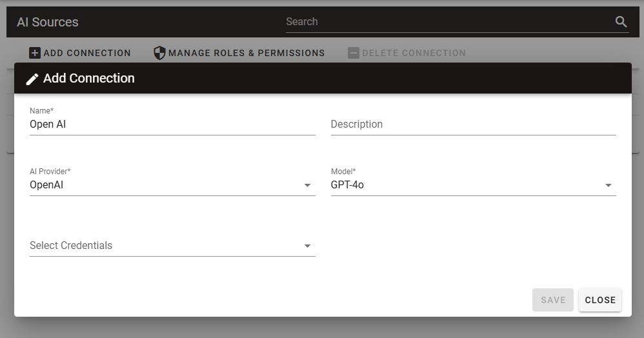Expand the Select Credentials dropdown arrow

point(307,246)
